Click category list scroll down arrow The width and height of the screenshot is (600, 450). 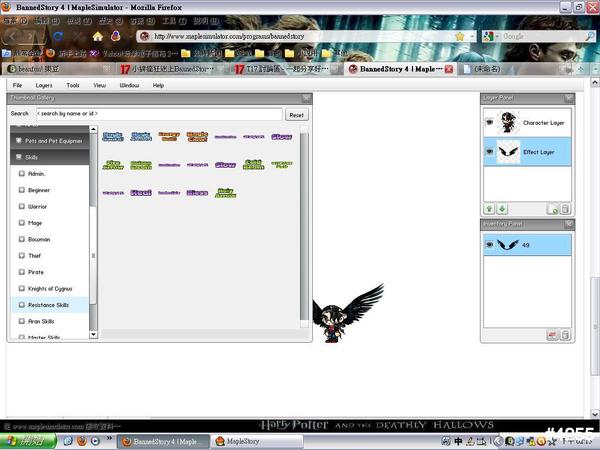[93, 334]
